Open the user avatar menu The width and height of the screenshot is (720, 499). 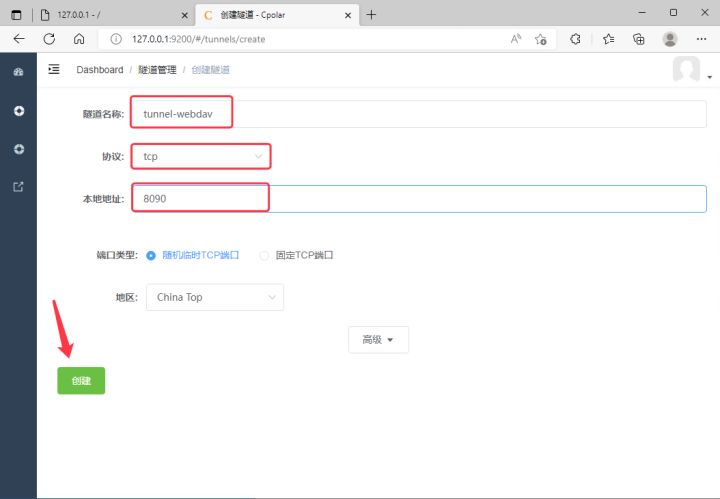coord(688,70)
